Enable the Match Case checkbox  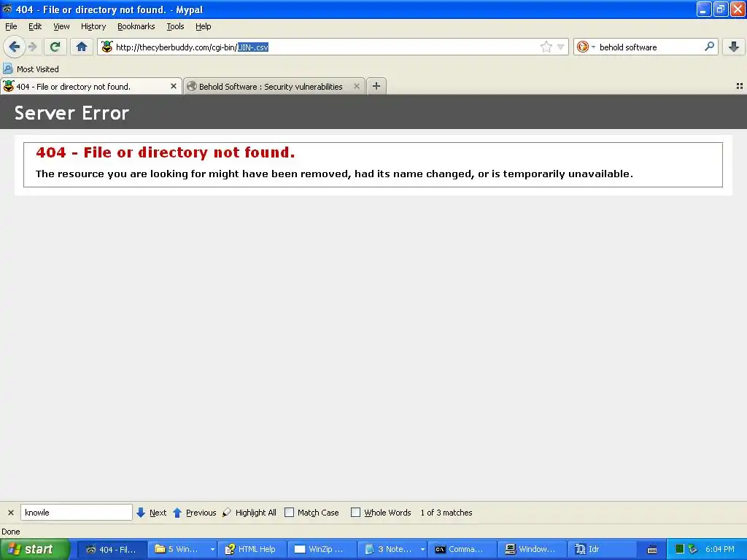(x=289, y=513)
